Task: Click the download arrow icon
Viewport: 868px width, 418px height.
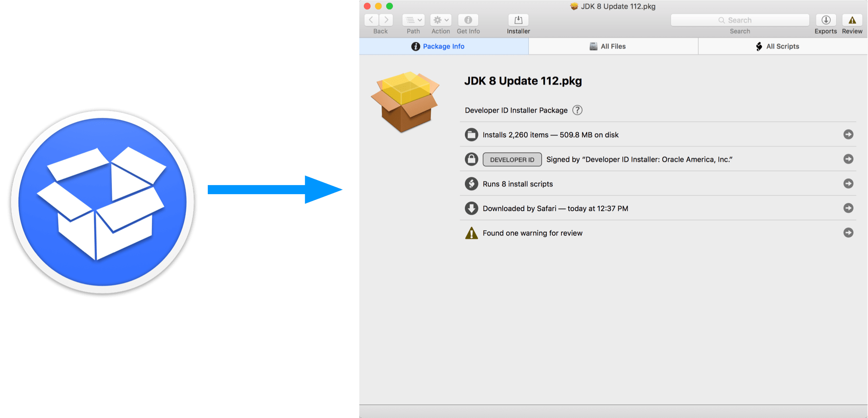Action: (x=471, y=208)
